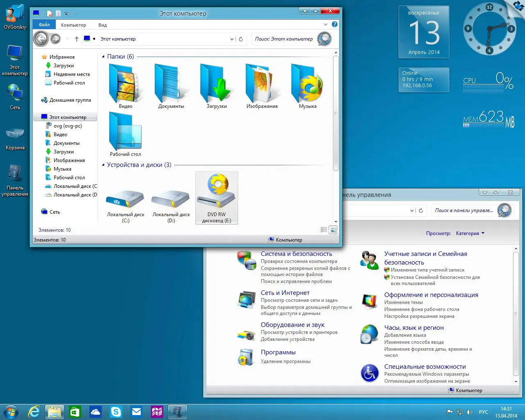Click the Система и безопасность shield icon
The width and height of the screenshot is (525, 420).
[247, 260]
